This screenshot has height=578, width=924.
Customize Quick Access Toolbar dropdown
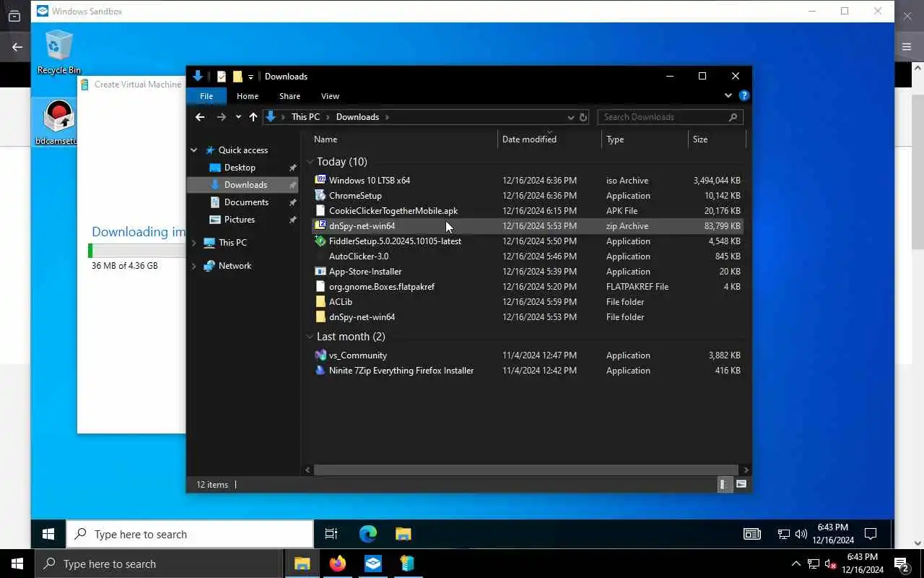pos(250,77)
